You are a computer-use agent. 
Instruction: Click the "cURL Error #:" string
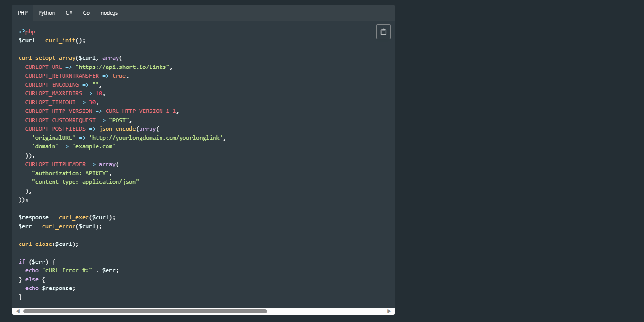67,270
